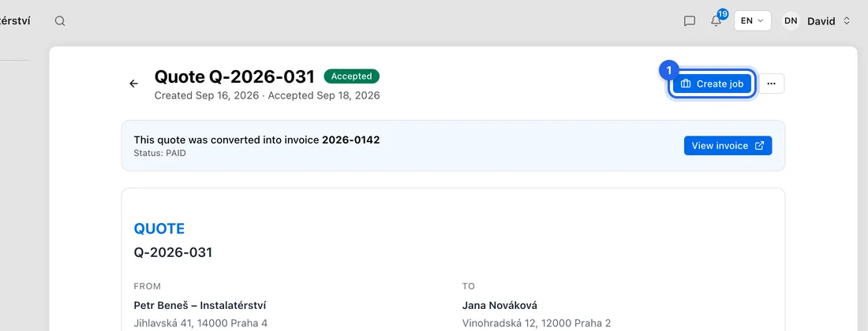Screen dimensions: 868x331
Task: Click the Status: PAID text
Action: tap(159, 153)
